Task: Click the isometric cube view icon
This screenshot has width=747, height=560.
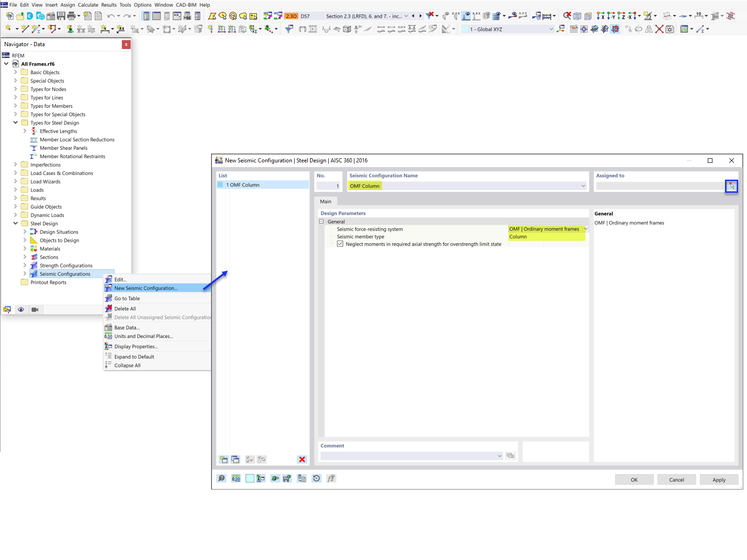Action: [577, 16]
